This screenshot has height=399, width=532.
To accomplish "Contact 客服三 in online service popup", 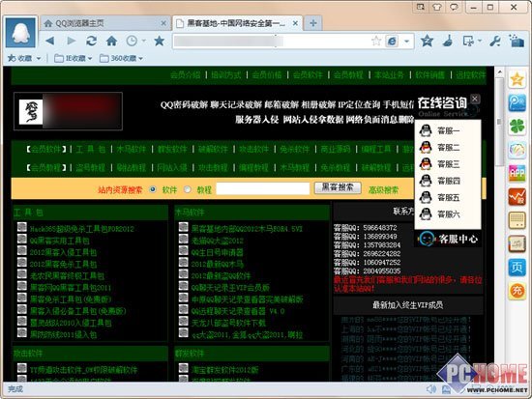I will tap(440, 163).
